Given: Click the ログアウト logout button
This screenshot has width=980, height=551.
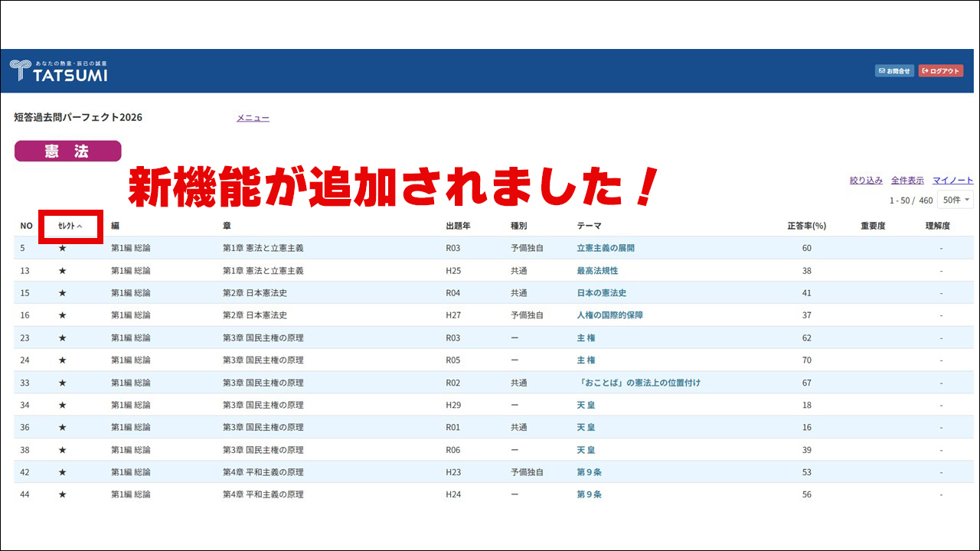Looking at the screenshot, I should tap(941, 71).
